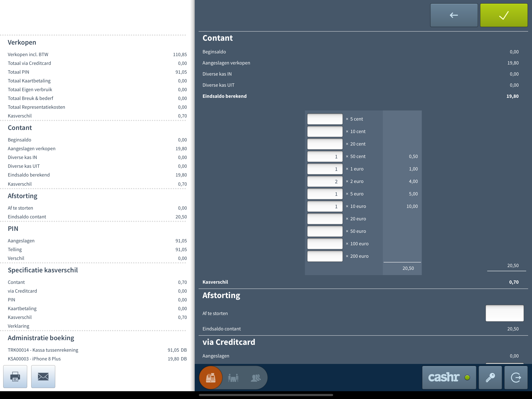
Task: Confirm with the green checkmark button
Action: pyautogui.click(x=504, y=15)
